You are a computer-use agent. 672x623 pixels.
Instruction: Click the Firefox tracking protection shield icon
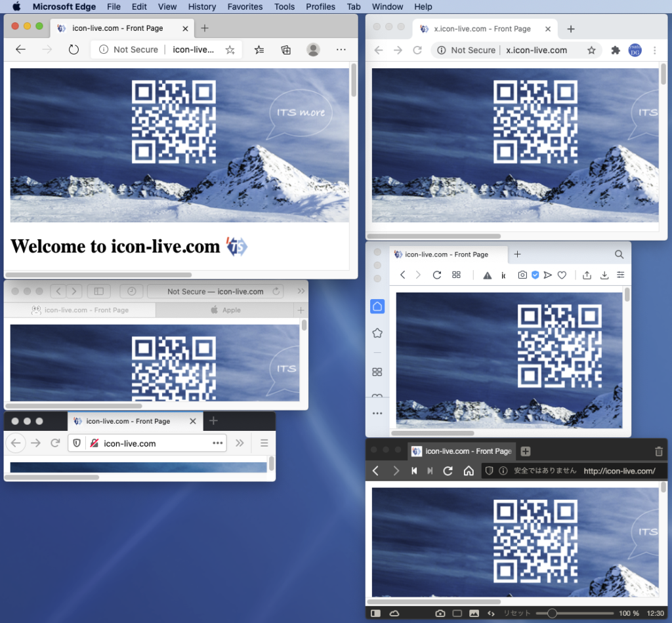pyautogui.click(x=77, y=443)
